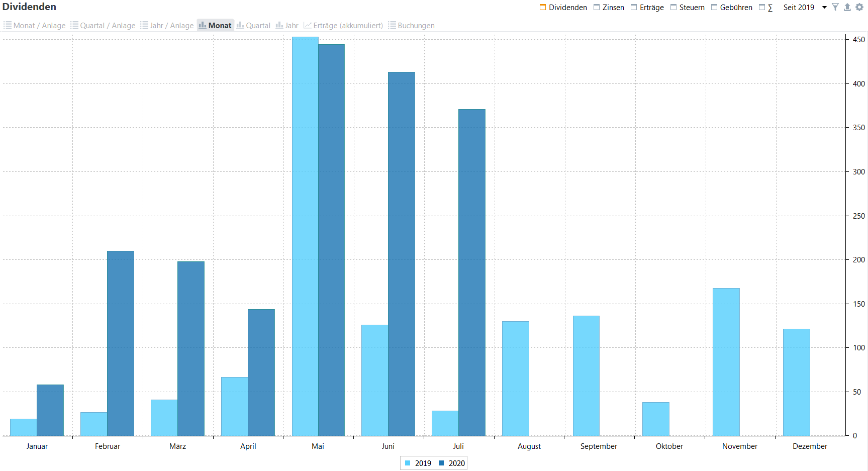Select the Jahr bar chart view
Image resolution: width=868 pixels, height=471 pixels.
tap(287, 26)
